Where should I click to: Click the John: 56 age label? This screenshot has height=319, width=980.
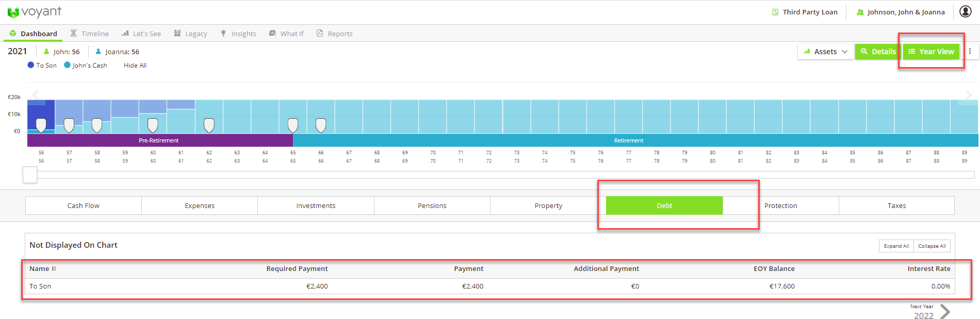click(x=61, y=52)
